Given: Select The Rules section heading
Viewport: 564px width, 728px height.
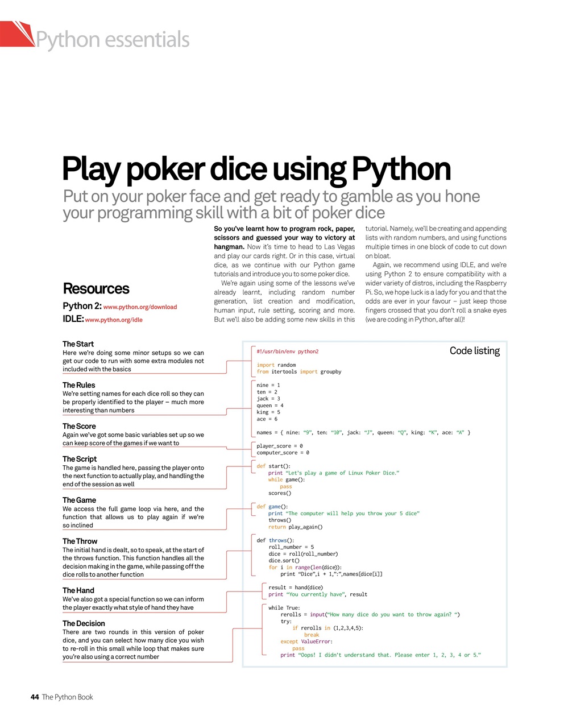Looking at the screenshot, I should pos(79,385).
